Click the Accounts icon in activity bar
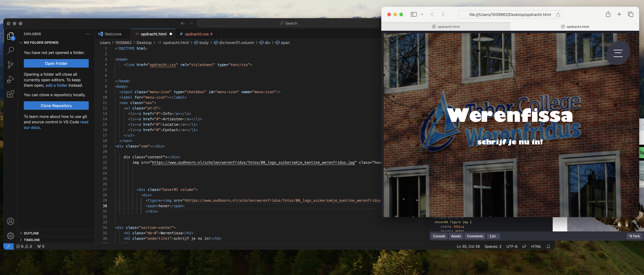Viewport: 644px width, 275px height. tap(11, 221)
